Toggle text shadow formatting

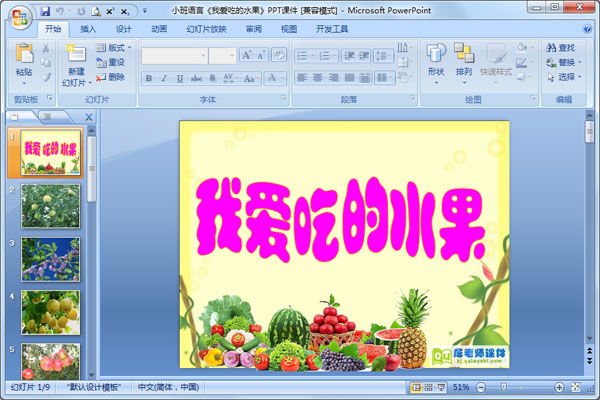(x=212, y=78)
